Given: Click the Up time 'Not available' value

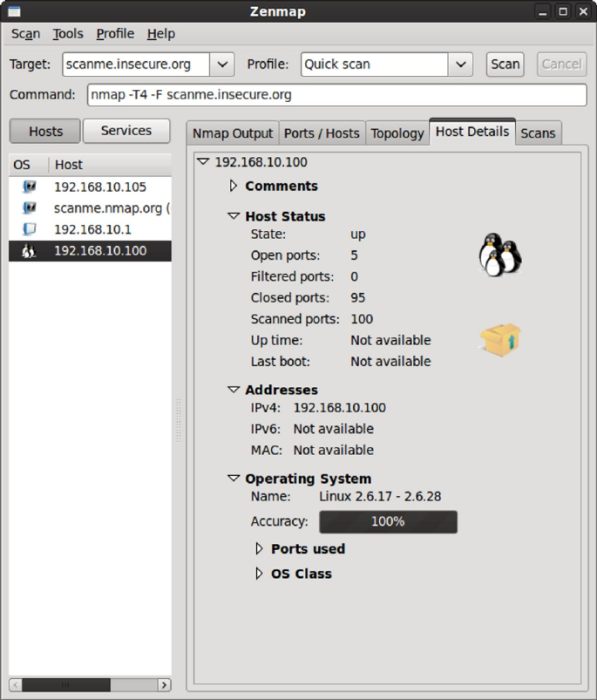Looking at the screenshot, I should [x=390, y=340].
